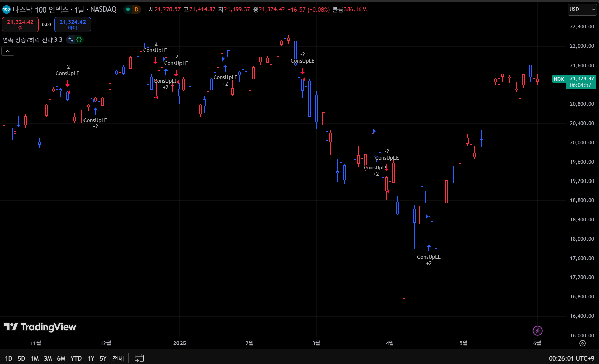Click the 연속 상승/하락 전략 indicator name
599x364 pixels.
point(32,40)
